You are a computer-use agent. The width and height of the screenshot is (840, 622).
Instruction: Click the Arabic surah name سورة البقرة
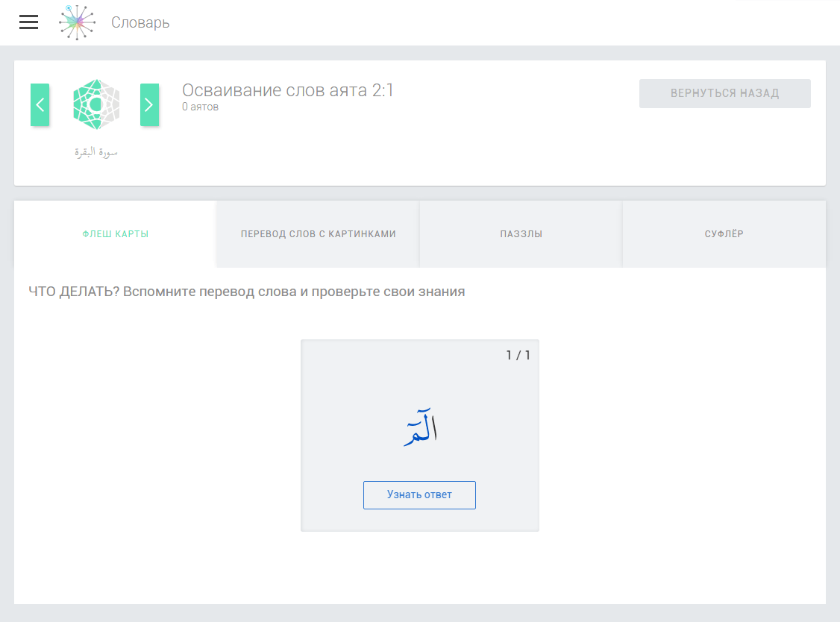96,152
